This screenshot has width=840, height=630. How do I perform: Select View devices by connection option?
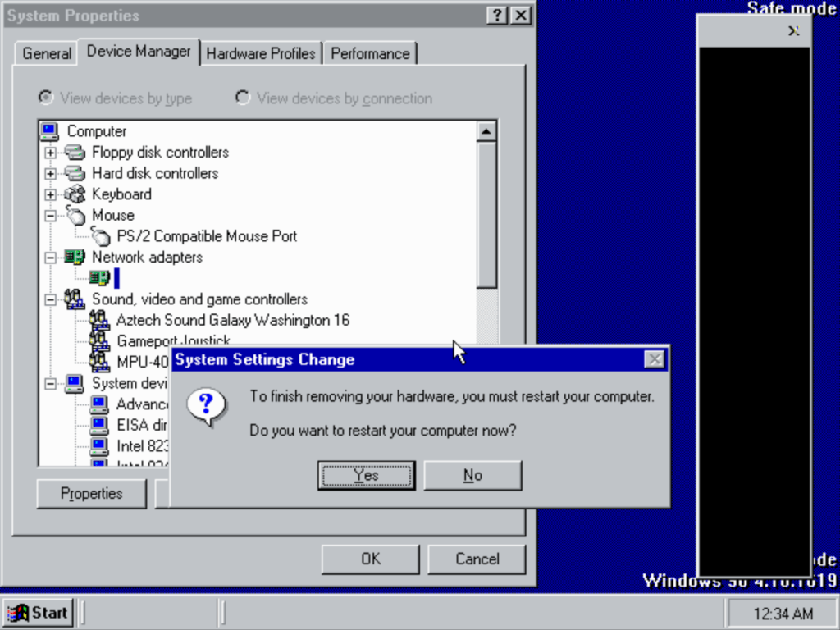[243, 98]
